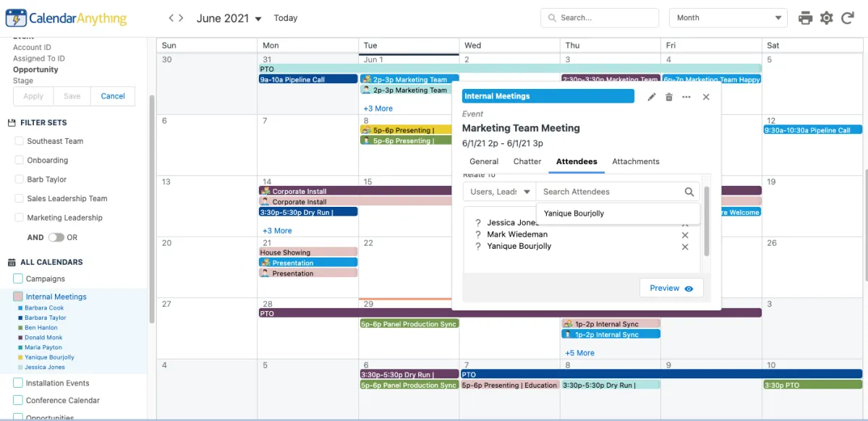Expand +3 More on June 1

pos(378,109)
